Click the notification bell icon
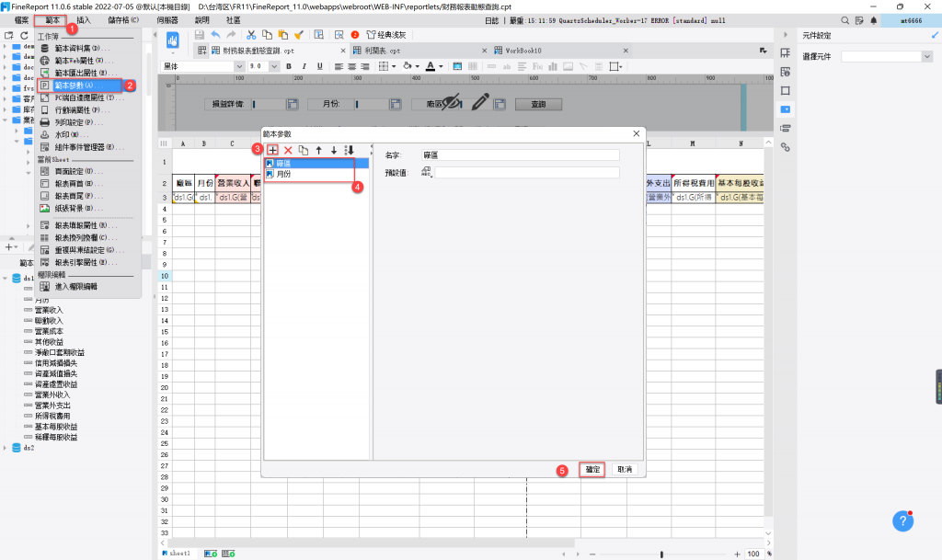942x560 pixels. 874,20
